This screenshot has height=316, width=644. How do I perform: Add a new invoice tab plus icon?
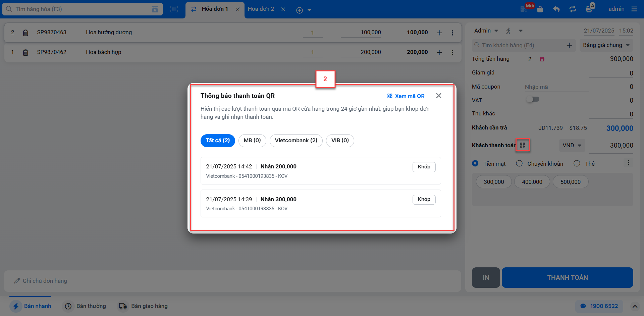[x=299, y=10]
